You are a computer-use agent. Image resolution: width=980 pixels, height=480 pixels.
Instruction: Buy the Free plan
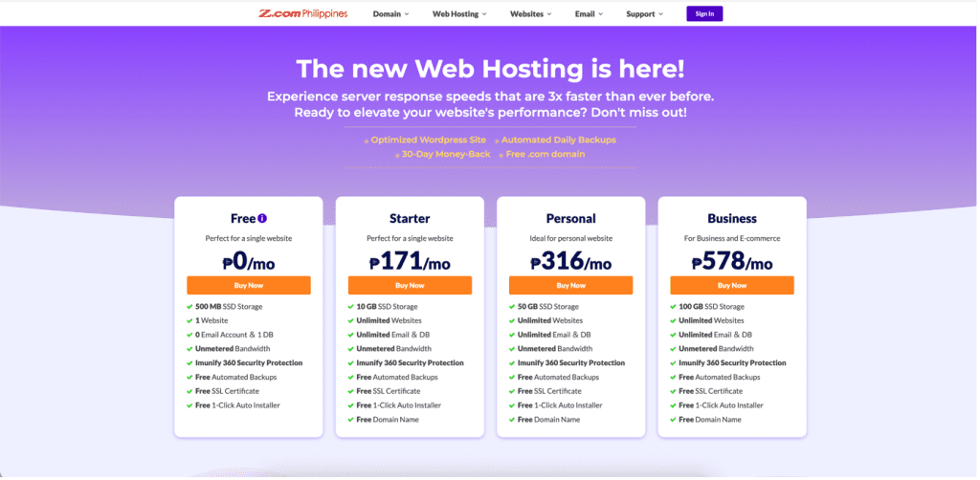click(249, 285)
